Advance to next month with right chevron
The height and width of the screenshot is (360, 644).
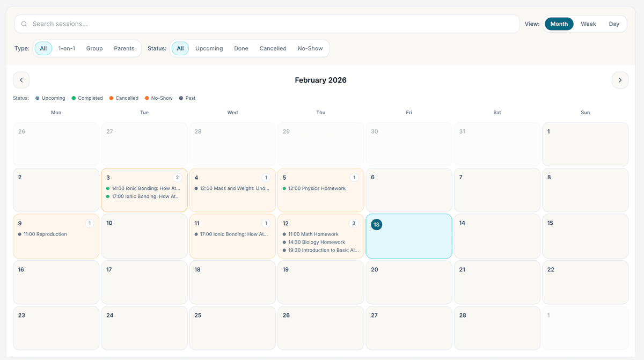620,79
